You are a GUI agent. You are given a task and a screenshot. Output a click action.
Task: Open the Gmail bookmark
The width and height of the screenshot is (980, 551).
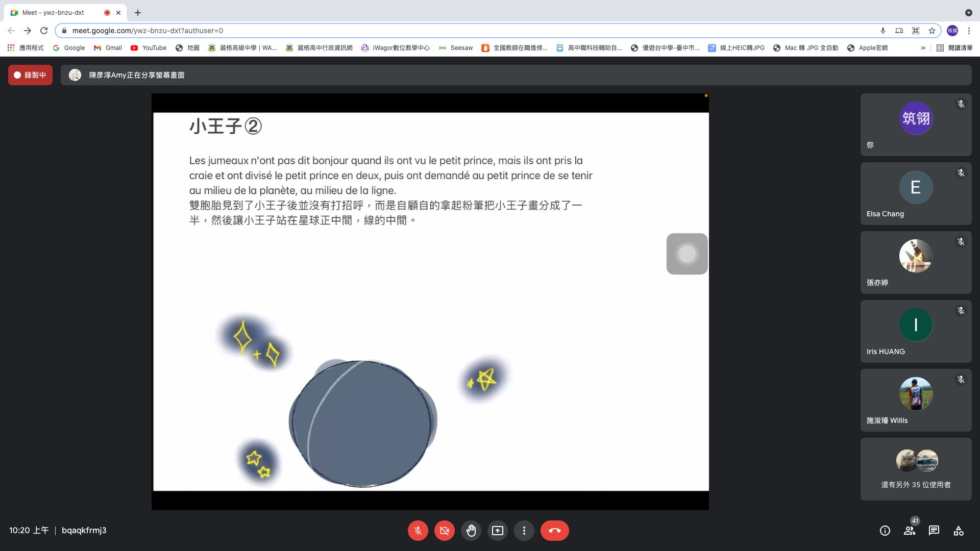[x=108, y=48]
